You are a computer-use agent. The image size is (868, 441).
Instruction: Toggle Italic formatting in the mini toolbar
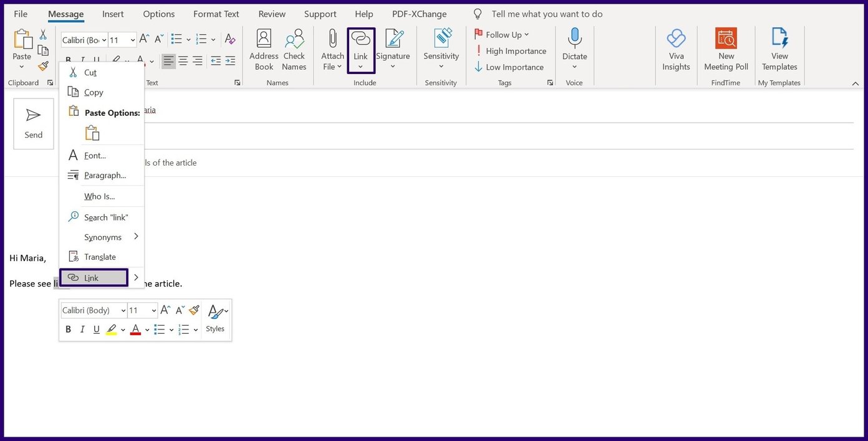click(x=82, y=329)
